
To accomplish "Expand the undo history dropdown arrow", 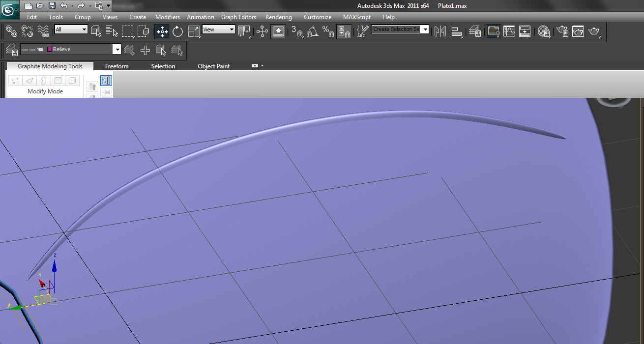I will tap(72, 6).
